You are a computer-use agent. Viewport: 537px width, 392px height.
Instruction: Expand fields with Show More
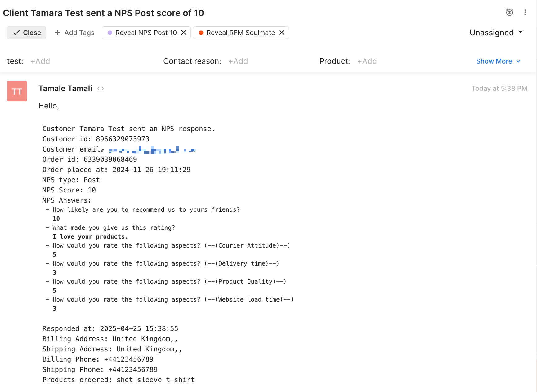(498, 61)
